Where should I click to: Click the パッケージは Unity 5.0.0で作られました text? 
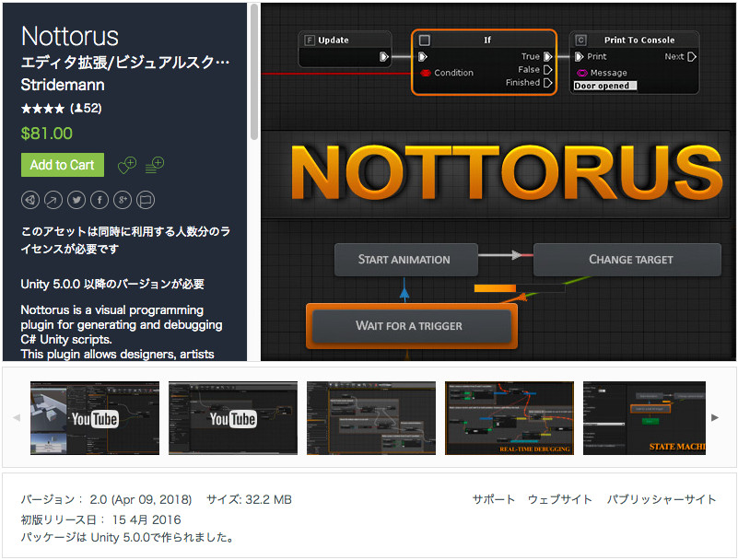click(x=127, y=537)
